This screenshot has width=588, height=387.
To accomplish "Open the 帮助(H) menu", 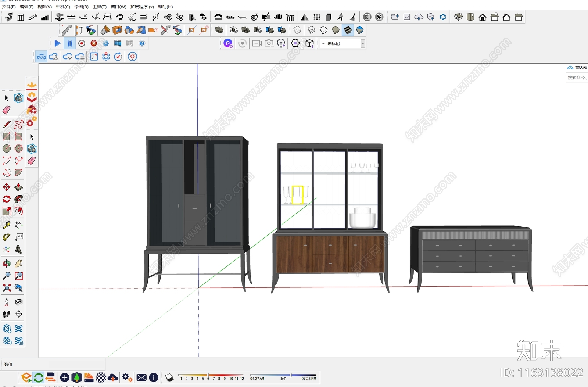I will (x=165, y=7).
